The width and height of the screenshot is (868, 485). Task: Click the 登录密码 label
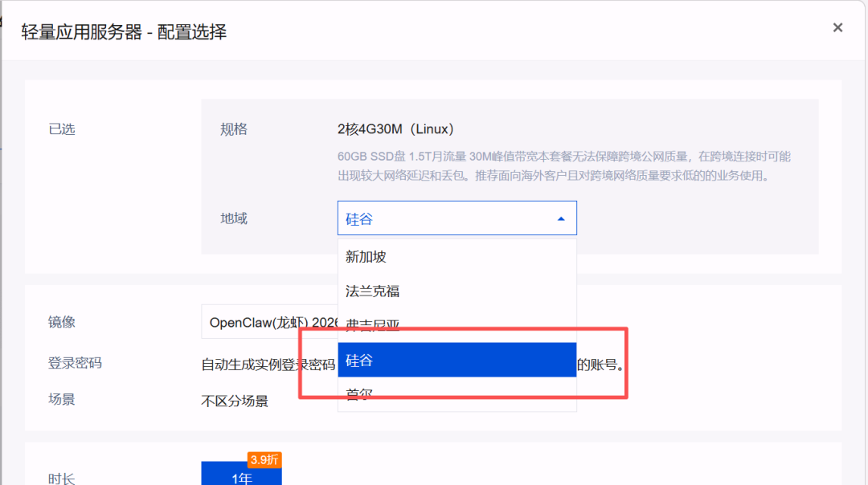(x=75, y=363)
